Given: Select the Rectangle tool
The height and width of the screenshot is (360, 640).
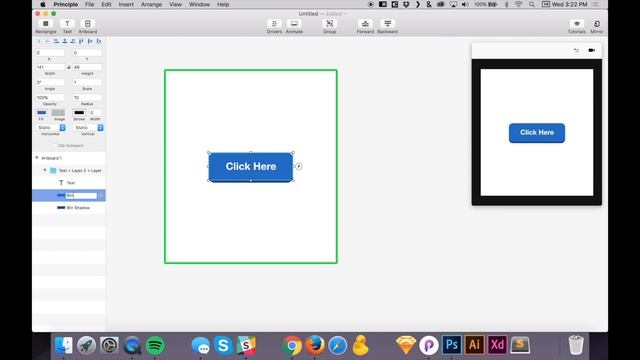Looking at the screenshot, I should pyautogui.click(x=46, y=26).
